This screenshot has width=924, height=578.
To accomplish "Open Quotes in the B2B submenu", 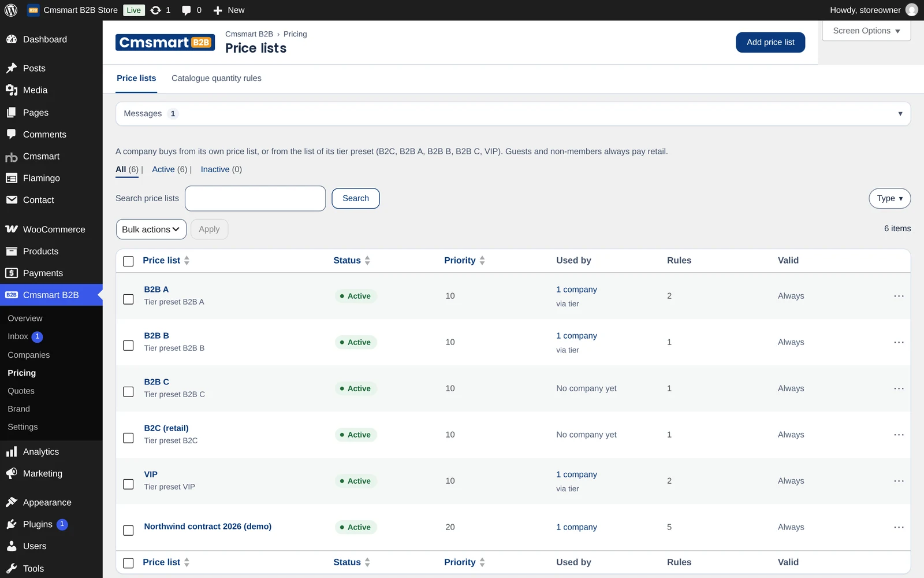I will pyautogui.click(x=21, y=391).
